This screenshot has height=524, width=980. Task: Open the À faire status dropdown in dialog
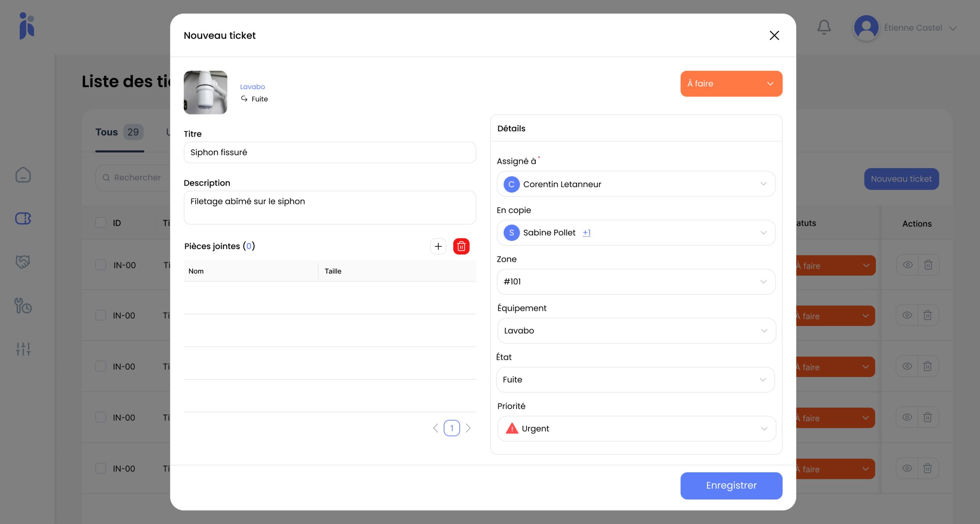click(x=731, y=83)
